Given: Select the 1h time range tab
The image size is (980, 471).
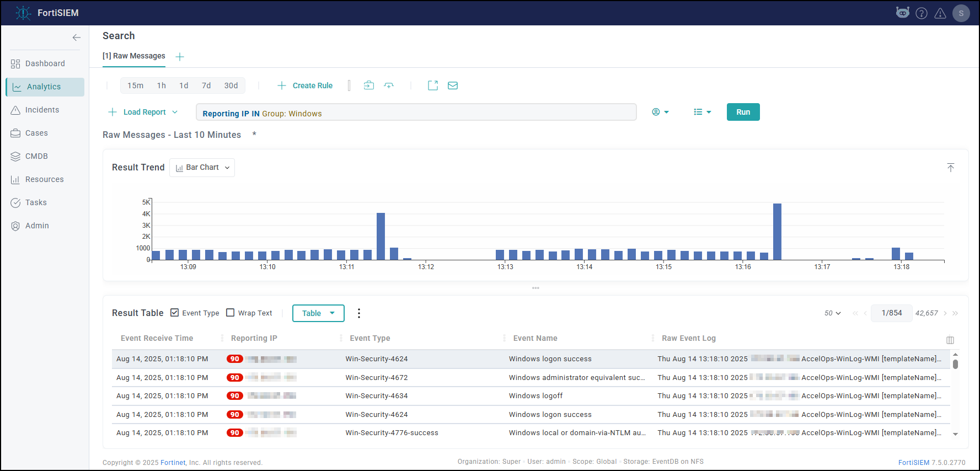Looking at the screenshot, I should [161, 85].
